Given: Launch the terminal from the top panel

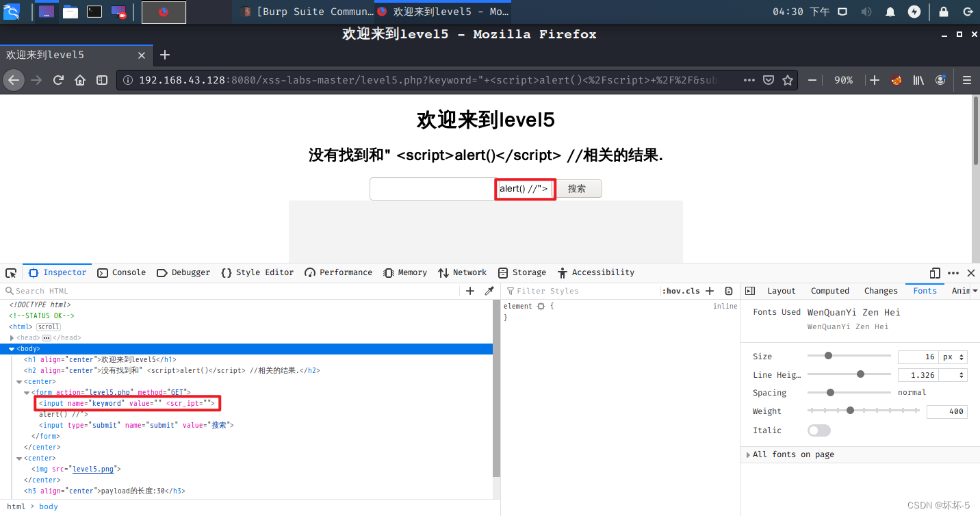Looking at the screenshot, I should (x=94, y=12).
